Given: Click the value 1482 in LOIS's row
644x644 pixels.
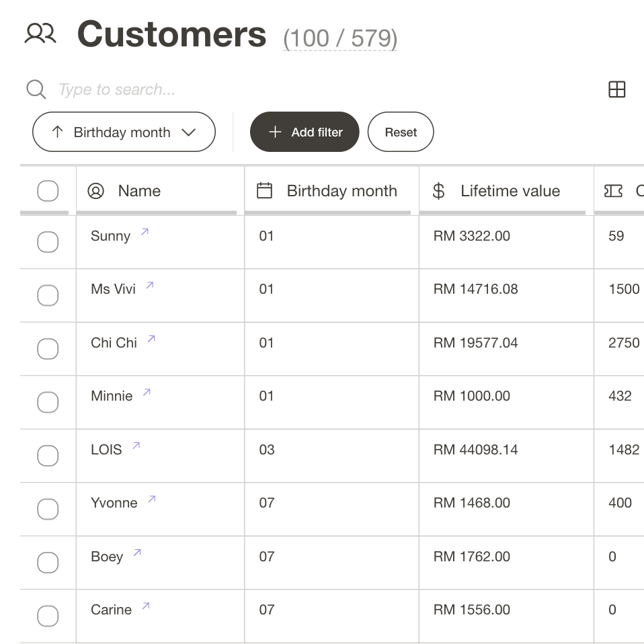Looking at the screenshot, I should click(624, 450).
